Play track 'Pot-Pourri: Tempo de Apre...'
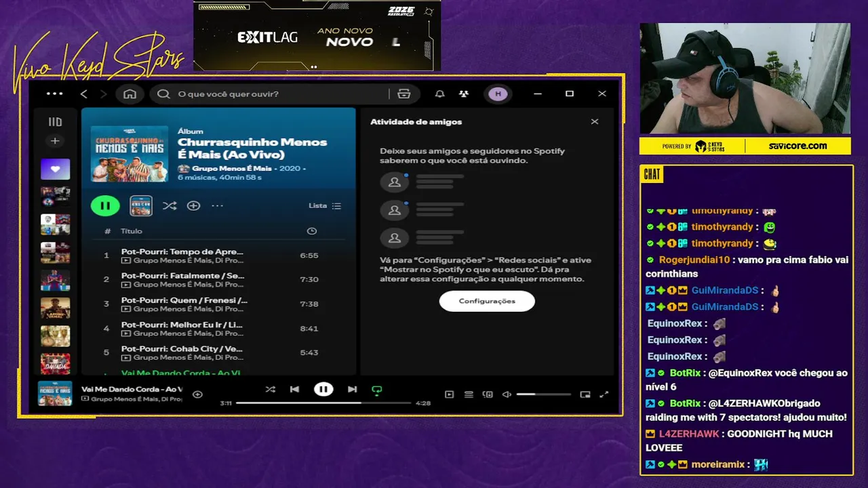Image resolution: width=868 pixels, height=488 pixels. point(182,251)
